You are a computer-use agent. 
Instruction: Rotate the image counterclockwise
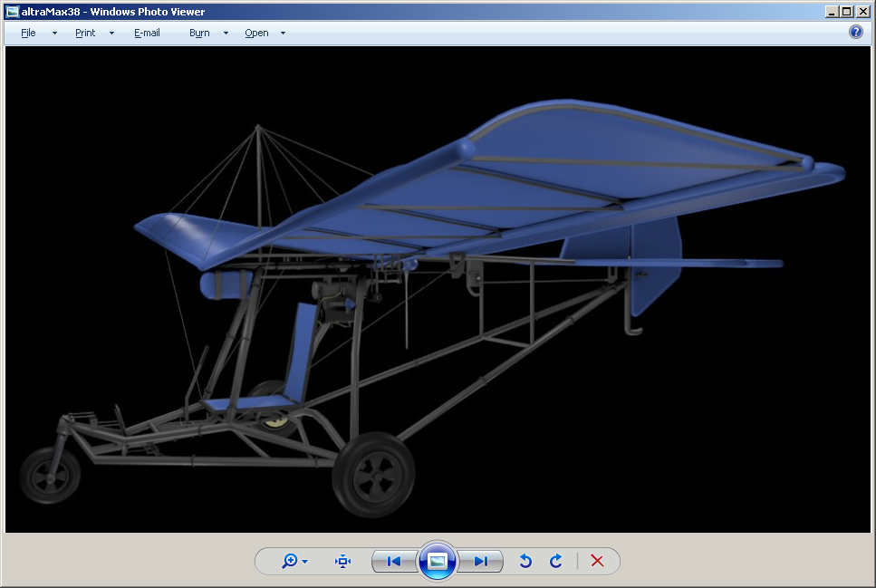pos(525,561)
